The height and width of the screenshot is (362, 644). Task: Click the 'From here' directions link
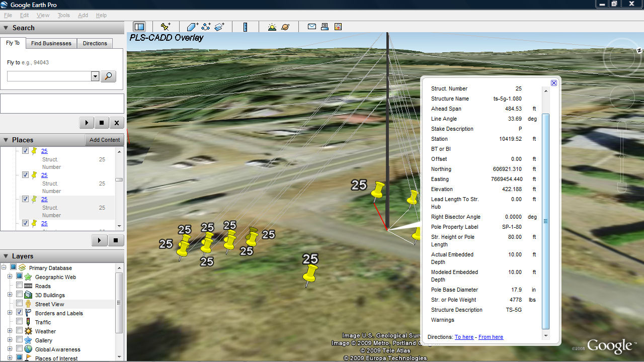click(491, 337)
